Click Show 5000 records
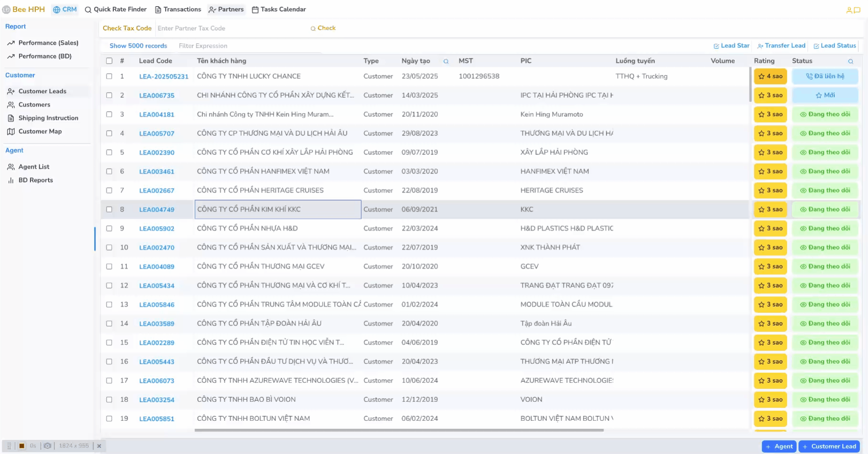 pyautogui.click(x=138, y=46)
